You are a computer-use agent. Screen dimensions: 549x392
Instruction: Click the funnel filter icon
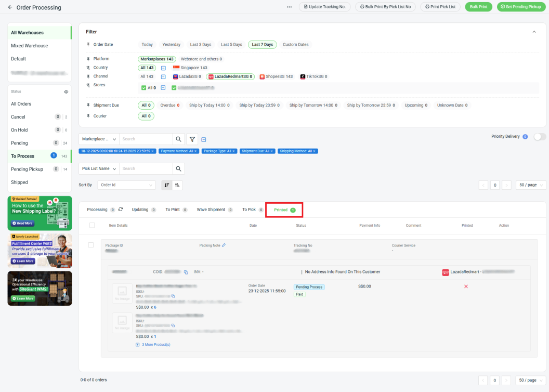click(x=192, y=139)
